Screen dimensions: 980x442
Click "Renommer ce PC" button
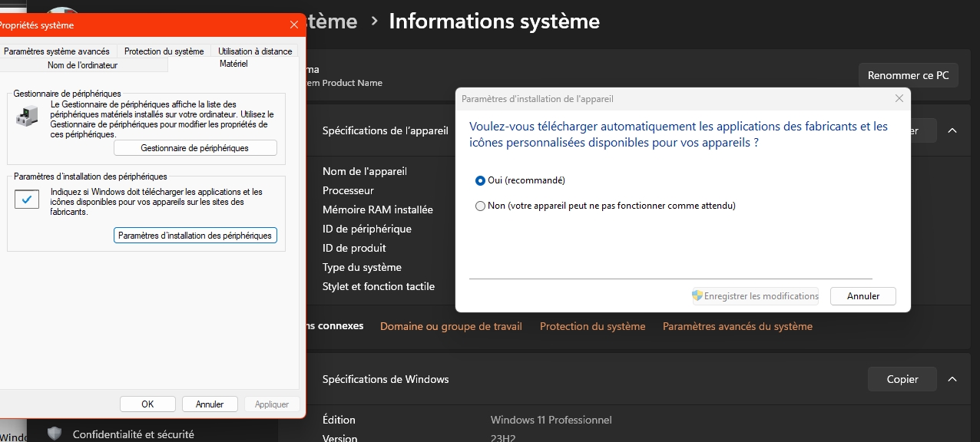point(909,75)
